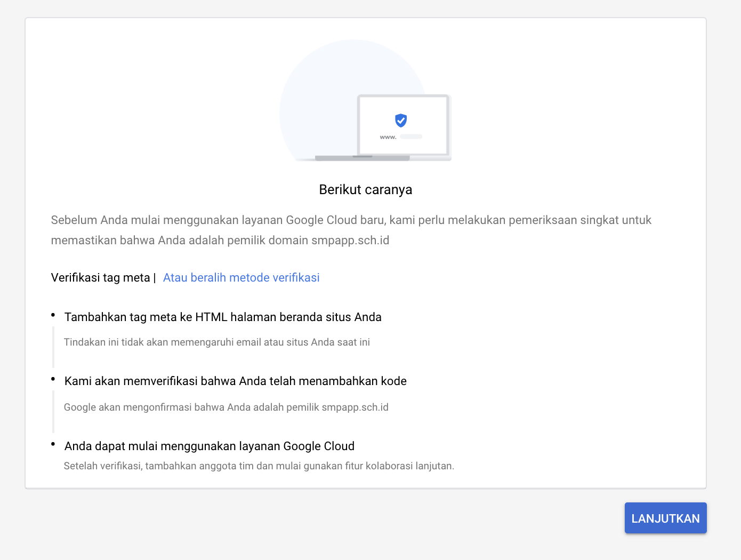Click the text Google akan mengonfirmasi ownership
The height and width of the screenshot is (560, 741).
tap(226, 407)
